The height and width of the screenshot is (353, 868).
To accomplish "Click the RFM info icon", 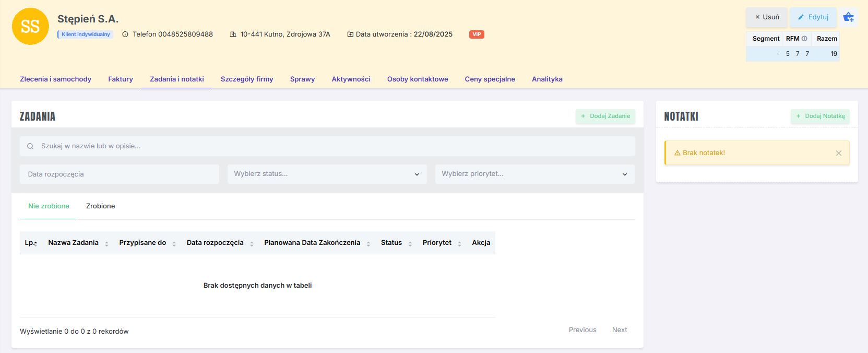I will pos(804,39).
